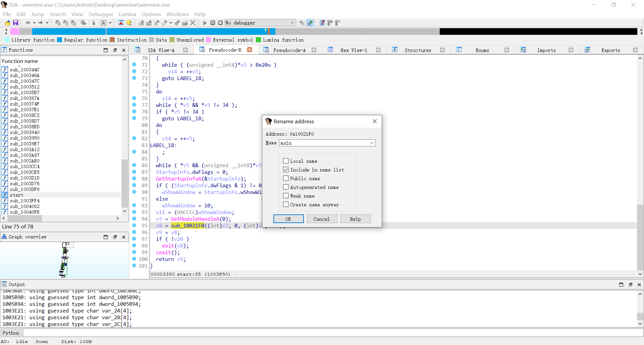Click the convert to code icon
644x345 pixels.
pyautogui.click(x=142, y=23)
